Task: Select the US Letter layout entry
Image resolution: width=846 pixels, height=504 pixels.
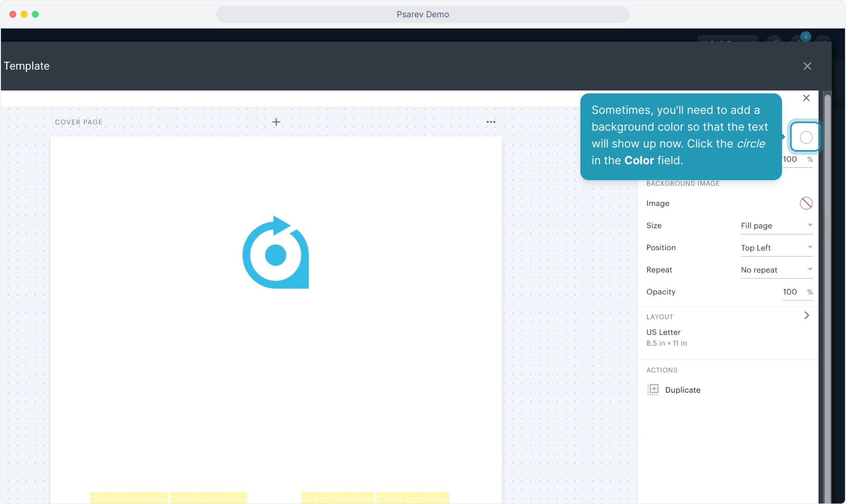Action: click(x=663, y=332)
